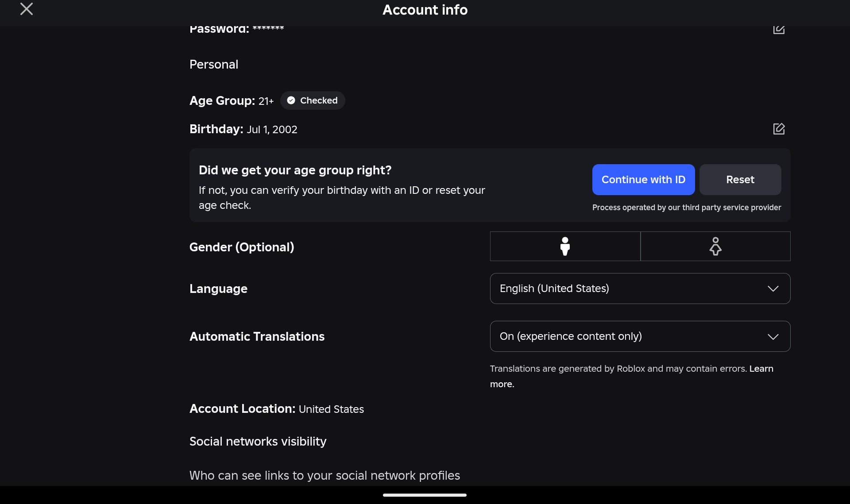Viewport: 850px width, 504px height.
Task: Expand Automatic Translations dropdown chevron
Action: pyautogui.click(x=773, y=337)
